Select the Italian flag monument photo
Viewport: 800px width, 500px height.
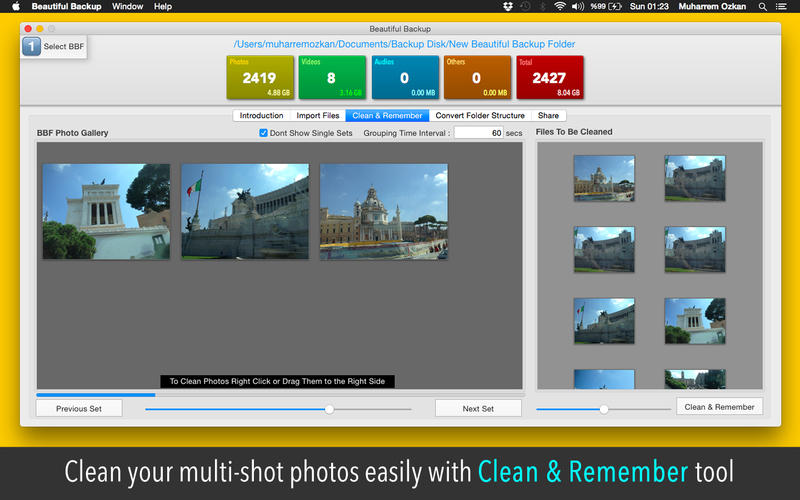(245, 211)
